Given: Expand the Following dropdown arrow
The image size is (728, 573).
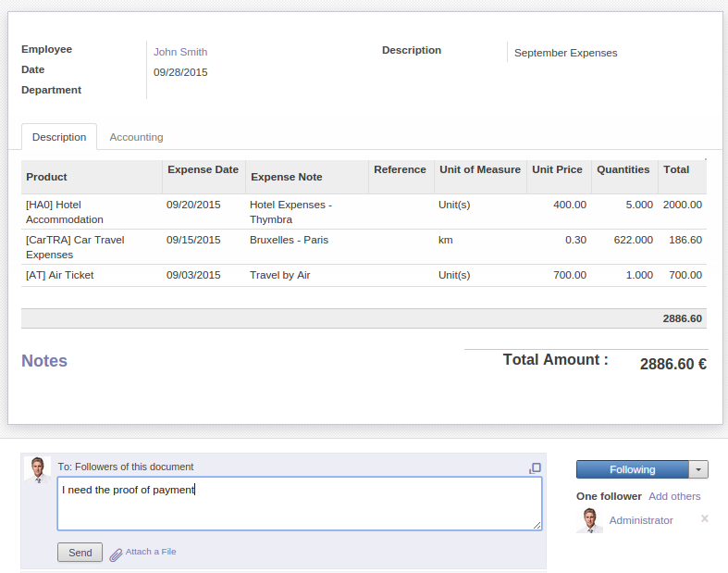Looking at the screenshot, I should (698, 469).
